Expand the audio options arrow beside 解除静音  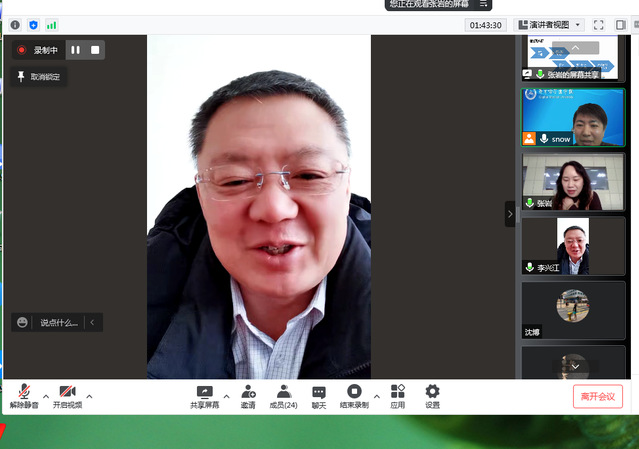tap(45, 394)
